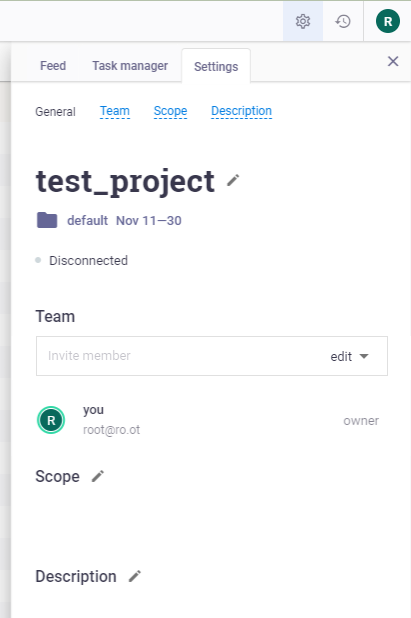Open the edit permission dropdown

(349, 356)
